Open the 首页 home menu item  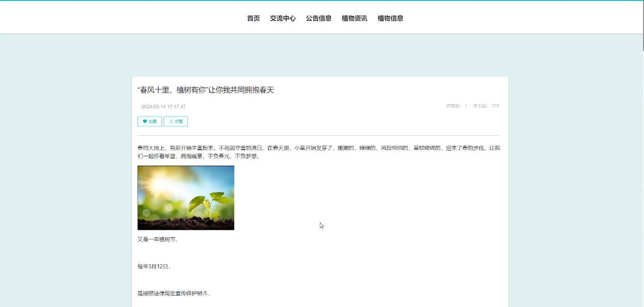[253, 18]
